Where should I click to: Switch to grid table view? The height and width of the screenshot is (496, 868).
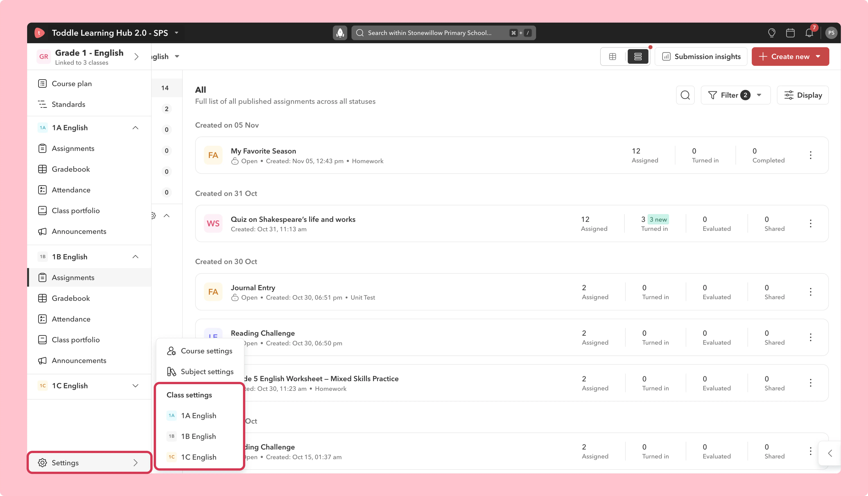pyautogui.click(x=613, y=56)
